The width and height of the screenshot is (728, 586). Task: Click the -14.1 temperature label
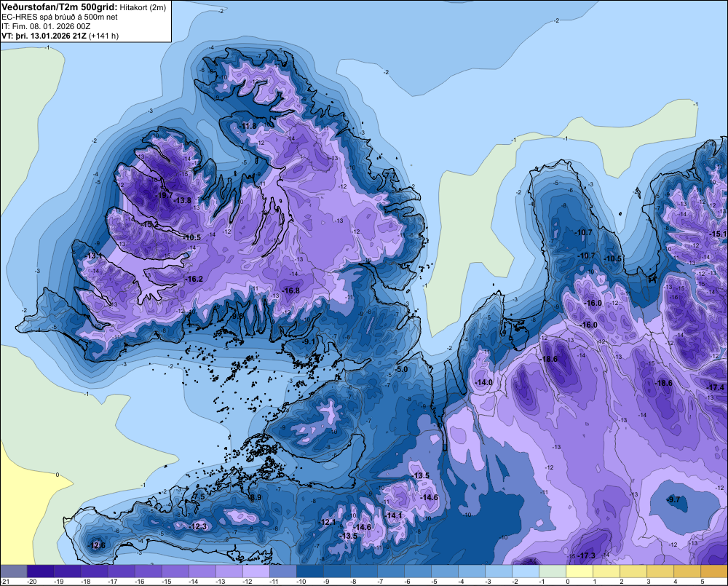pyautogui.click(x=394, y=515)
